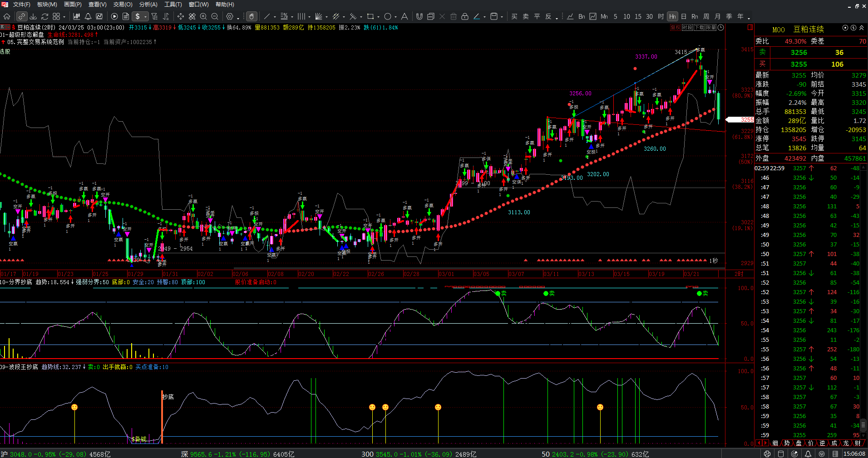
Task: Toggle the link chart icon
Action: (x=21, y=16)
